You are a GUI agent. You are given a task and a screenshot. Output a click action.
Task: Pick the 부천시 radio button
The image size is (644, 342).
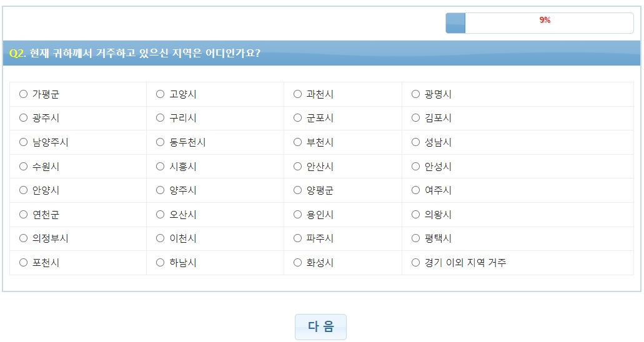point(298,142)
